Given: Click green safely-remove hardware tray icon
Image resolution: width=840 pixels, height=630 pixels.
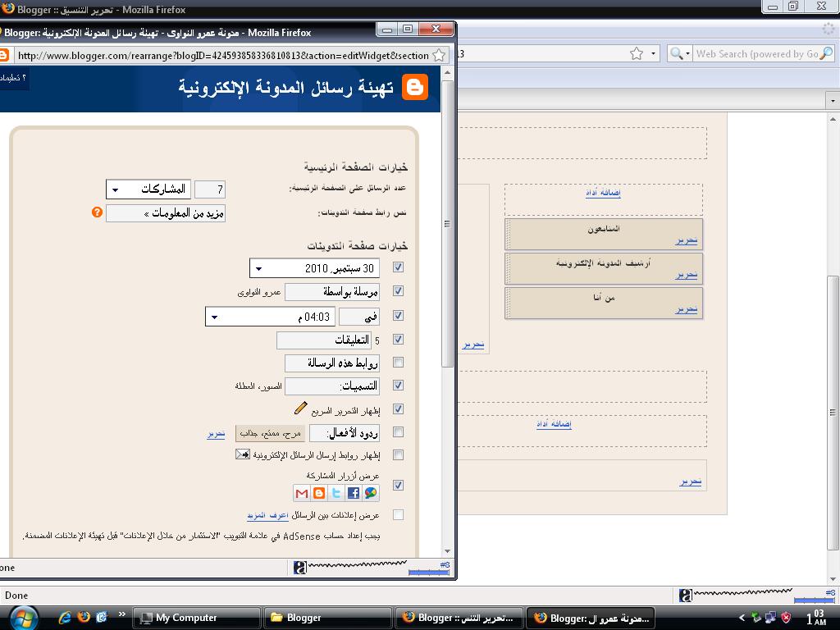Looking at the screenshot, I should (756, 618).
